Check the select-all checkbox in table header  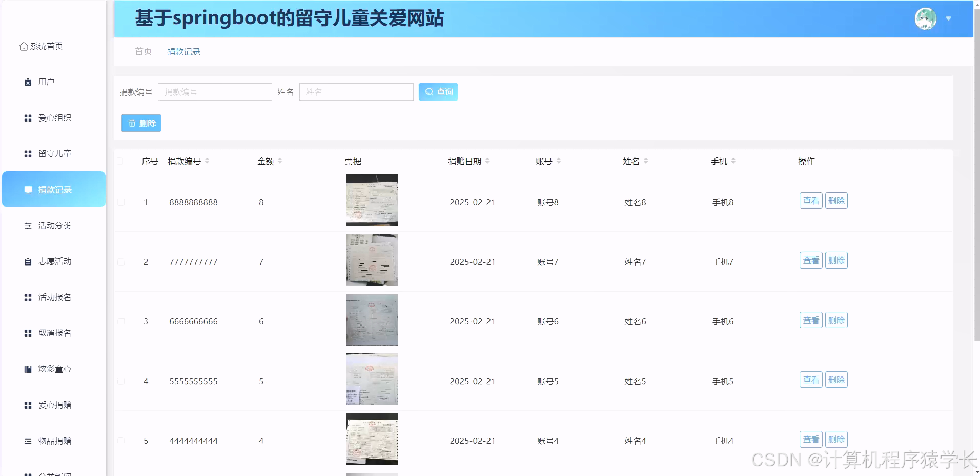click(x=121, y=161)
